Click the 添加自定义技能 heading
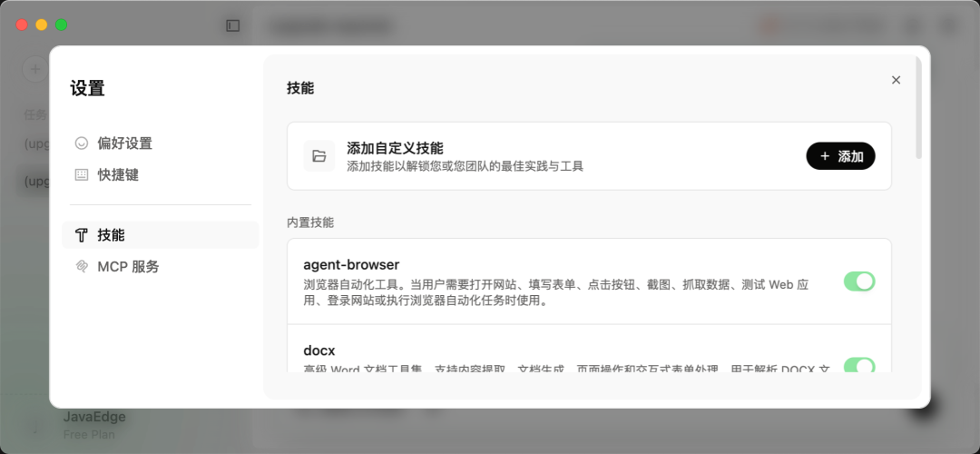980x454 pixels. pyautogui.click(x=395, y=148)
